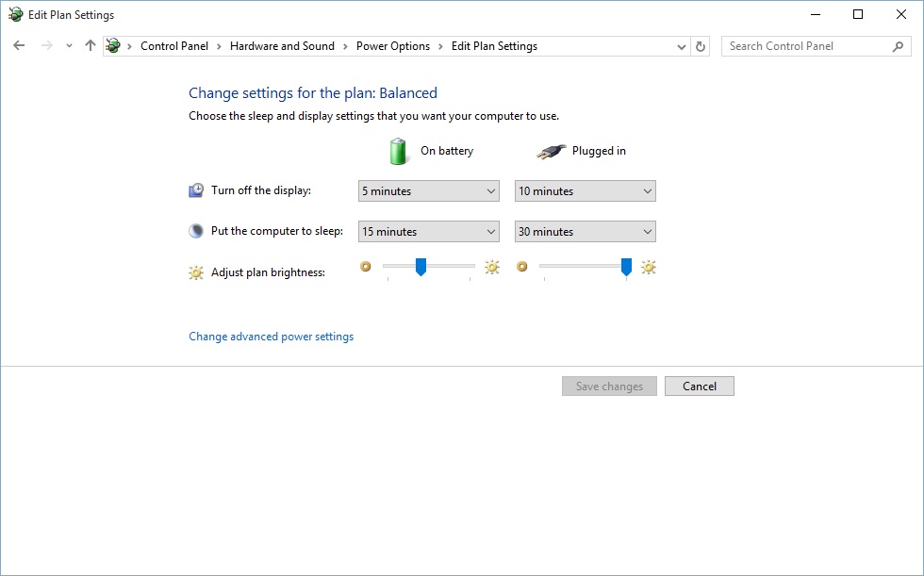Open On battery sleep dropdown (15 minutes)

click(428, 232)
